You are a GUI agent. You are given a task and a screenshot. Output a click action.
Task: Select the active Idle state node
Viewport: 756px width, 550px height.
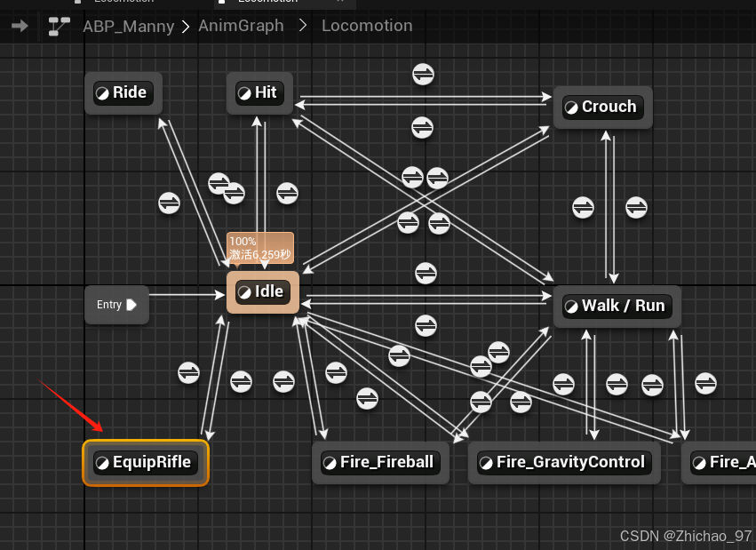click(x=263, y=292)
